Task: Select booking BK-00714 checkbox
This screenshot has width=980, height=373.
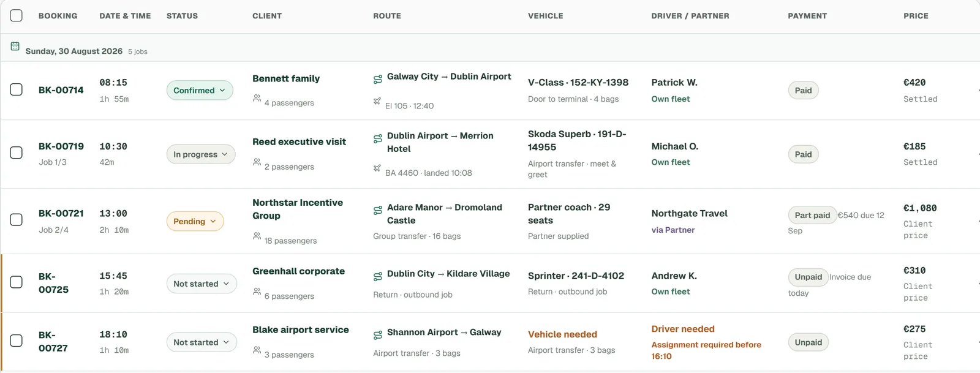Action: pos(17,89)
